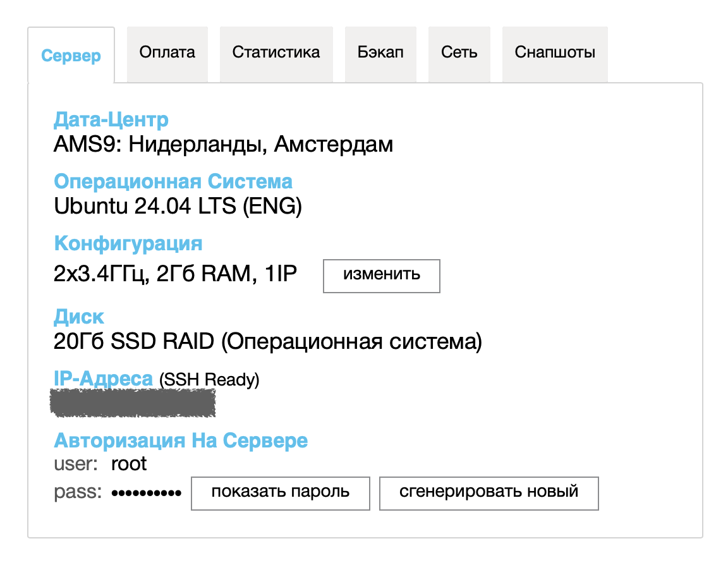Go to the Бэкап tab

tap(380, 52)
